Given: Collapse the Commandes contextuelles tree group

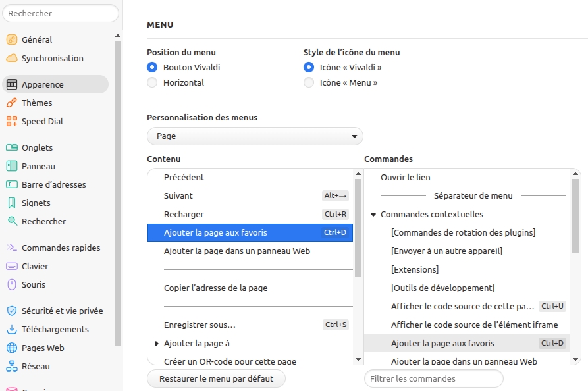Looking at the screenshot, I should coord(373,215).
